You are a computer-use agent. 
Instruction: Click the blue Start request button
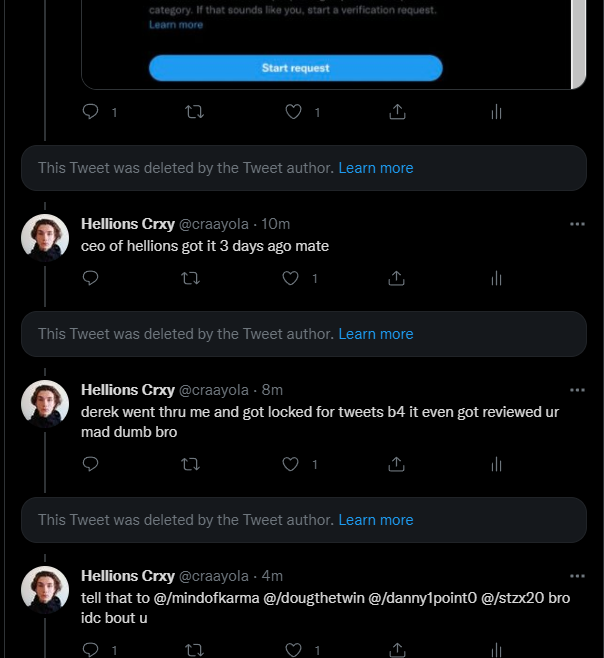(x=295, y=68)
